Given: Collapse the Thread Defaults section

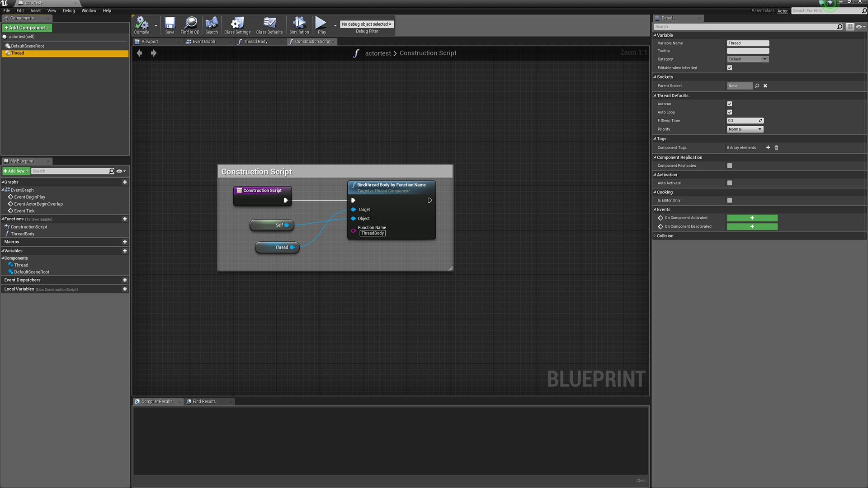Looking at the screenshot, I should (x=655, y=95).
